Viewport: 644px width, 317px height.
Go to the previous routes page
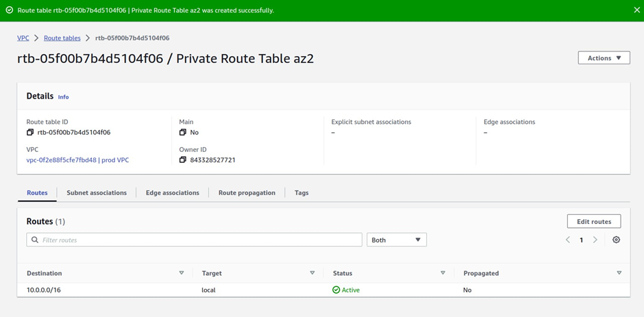click(568, 240)
